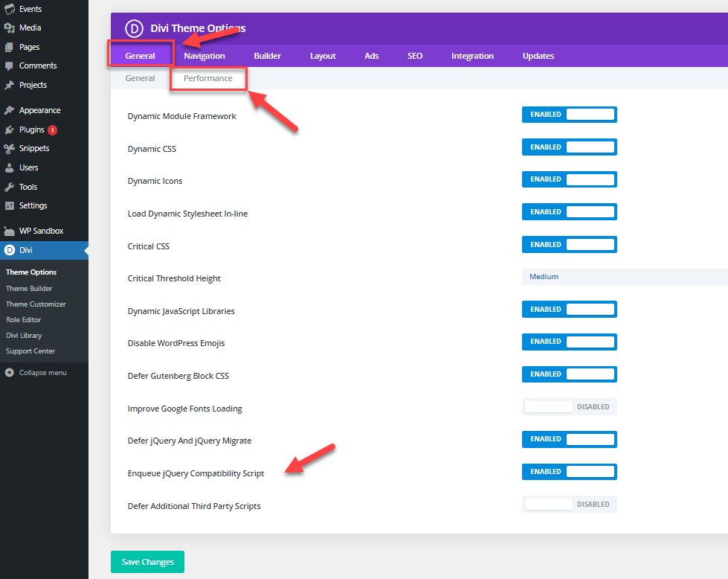Disable Enqueue jQuery Compatibility Script
The image size is (728, 579).
coord(569,472)
